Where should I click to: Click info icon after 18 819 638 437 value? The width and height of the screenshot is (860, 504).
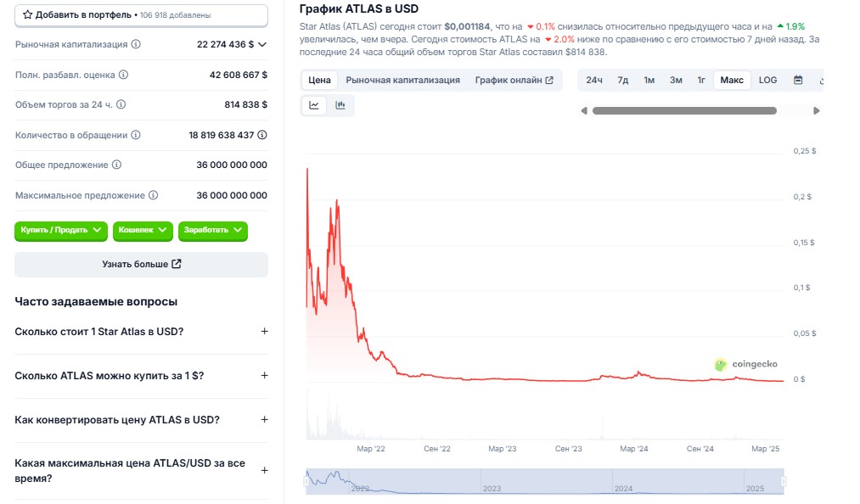pos(262,135)
